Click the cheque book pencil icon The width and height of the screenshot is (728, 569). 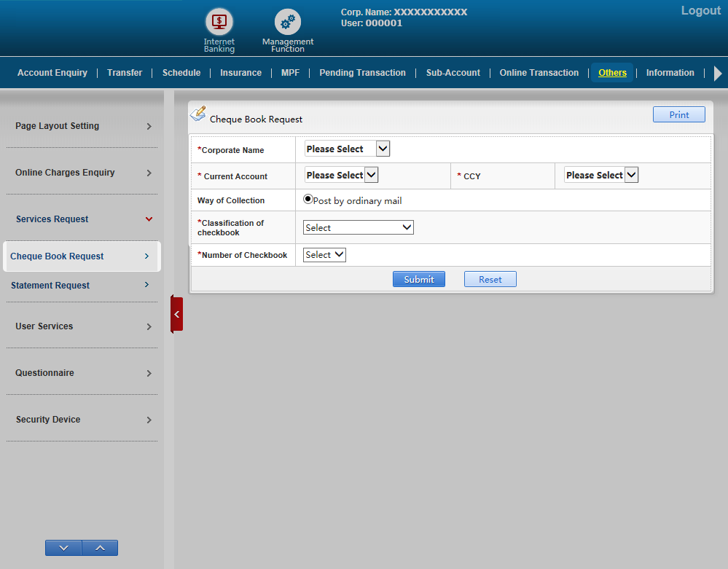tap(197, 114)
